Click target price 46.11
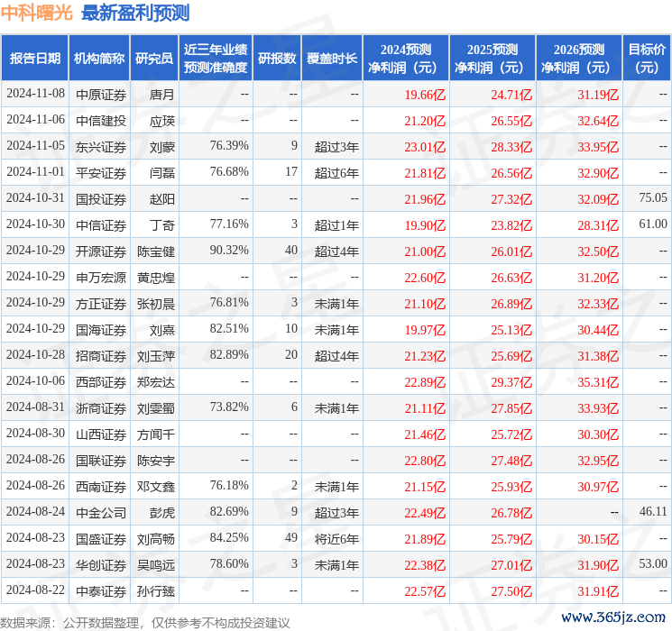Screen dimensions: 672x631 point(653,511)
